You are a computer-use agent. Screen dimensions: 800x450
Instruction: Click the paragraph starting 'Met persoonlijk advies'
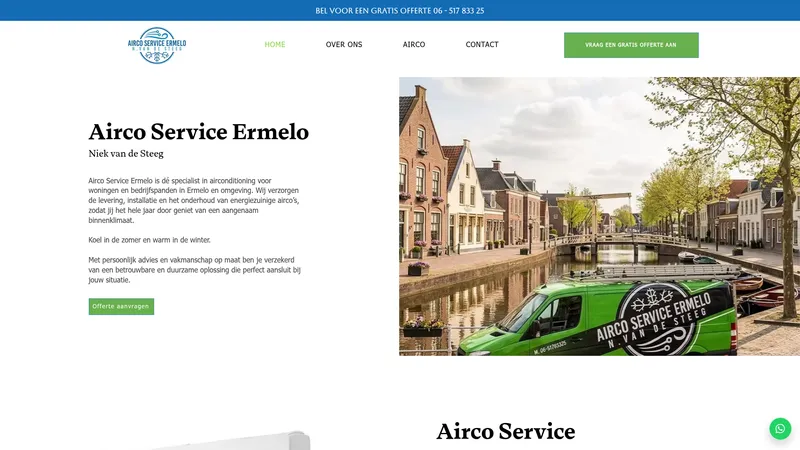pyautogui.click(x=194, y=270)
